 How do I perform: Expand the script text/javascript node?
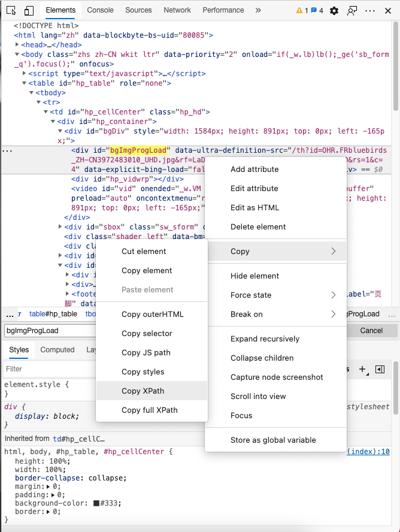[x=24, y=73]
